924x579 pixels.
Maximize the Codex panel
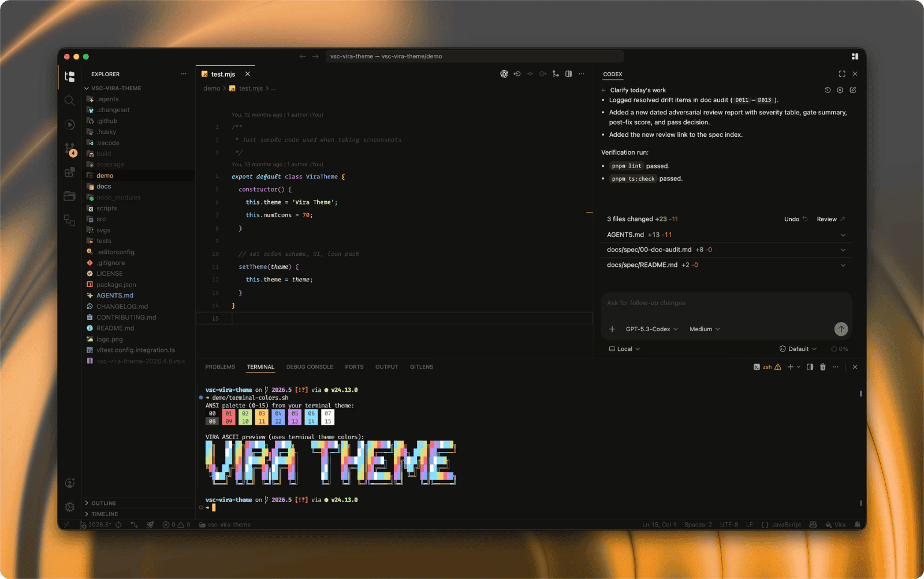[x=842, y=74]
